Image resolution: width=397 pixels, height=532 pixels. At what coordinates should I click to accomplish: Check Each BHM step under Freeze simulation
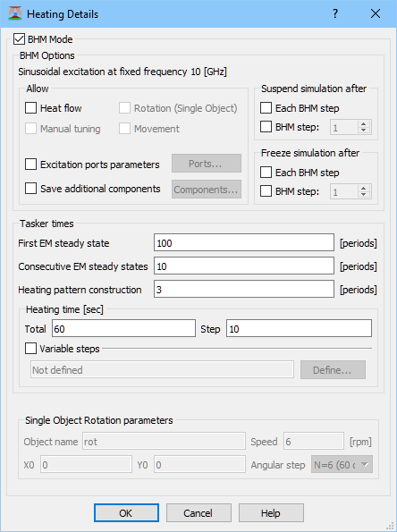pyautogui.click(x=266, y=173)
